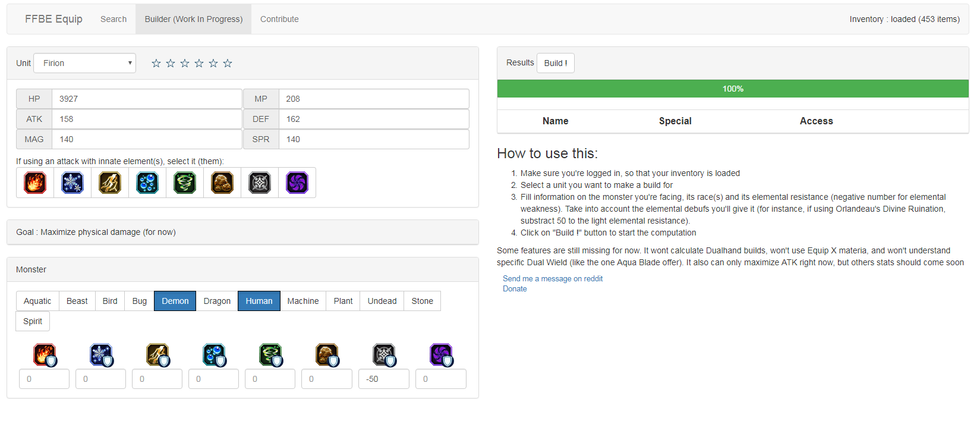
Task: Toggle the Beast monster race
Action: (77, 301)
